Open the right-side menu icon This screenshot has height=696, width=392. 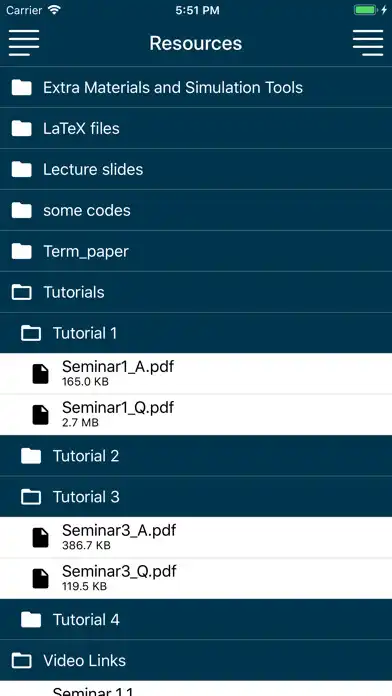pos(368,43)
